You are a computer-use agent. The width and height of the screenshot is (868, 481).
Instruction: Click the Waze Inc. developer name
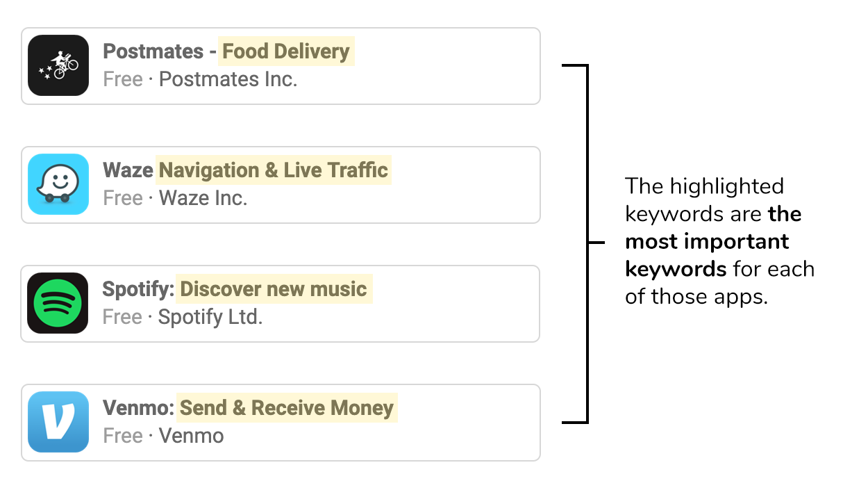(x=203, y=198)
